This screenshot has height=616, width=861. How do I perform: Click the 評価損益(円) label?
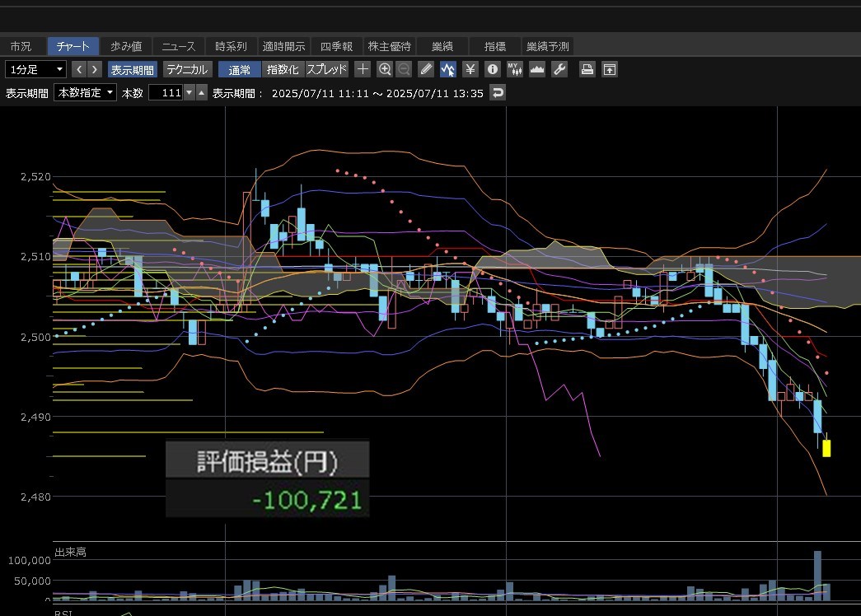point(268,462)
